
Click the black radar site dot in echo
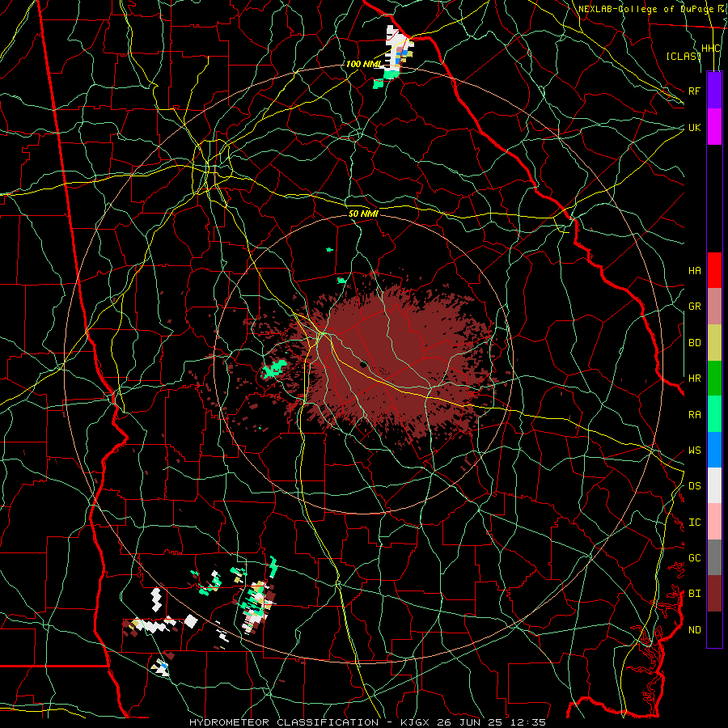pos(363,364)
